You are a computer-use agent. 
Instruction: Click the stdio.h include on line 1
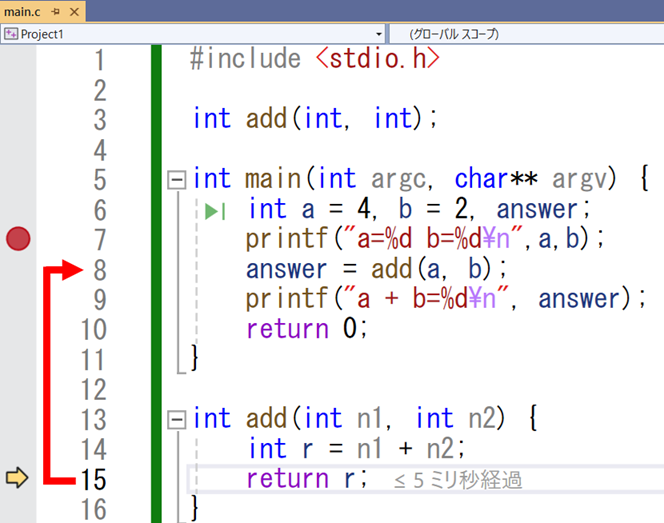[378, 60]
